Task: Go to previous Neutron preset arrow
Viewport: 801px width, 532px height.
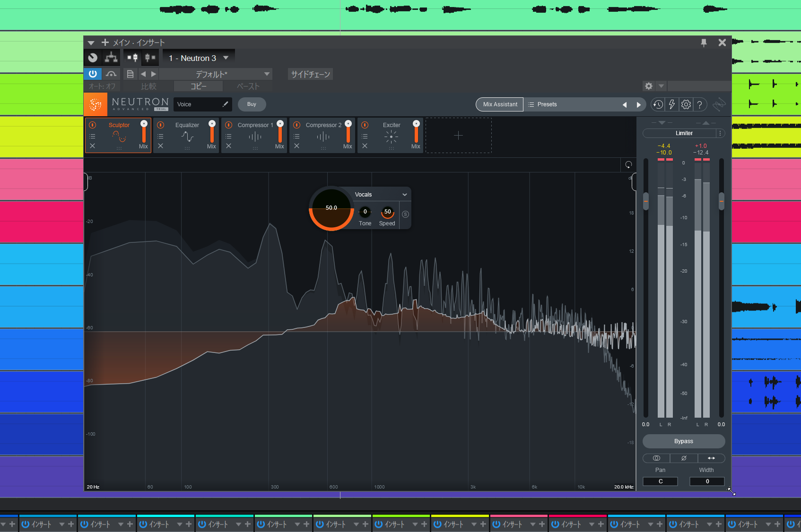Action: coord(625,105)
